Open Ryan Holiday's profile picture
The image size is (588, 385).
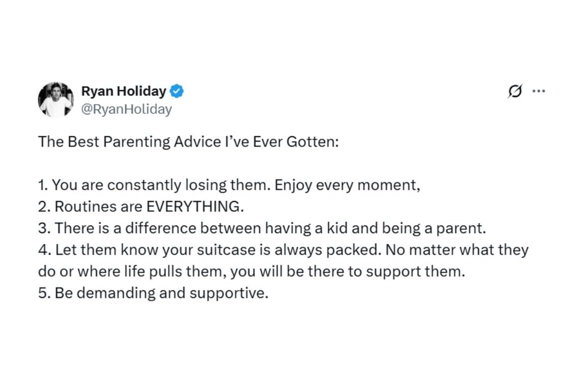point(56,99)
